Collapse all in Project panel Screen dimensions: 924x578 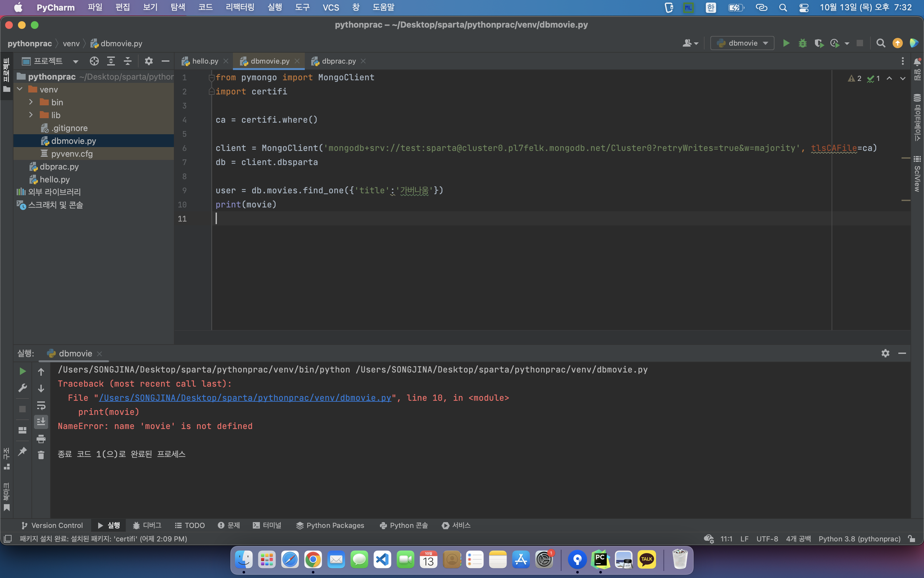click(127, 61)
